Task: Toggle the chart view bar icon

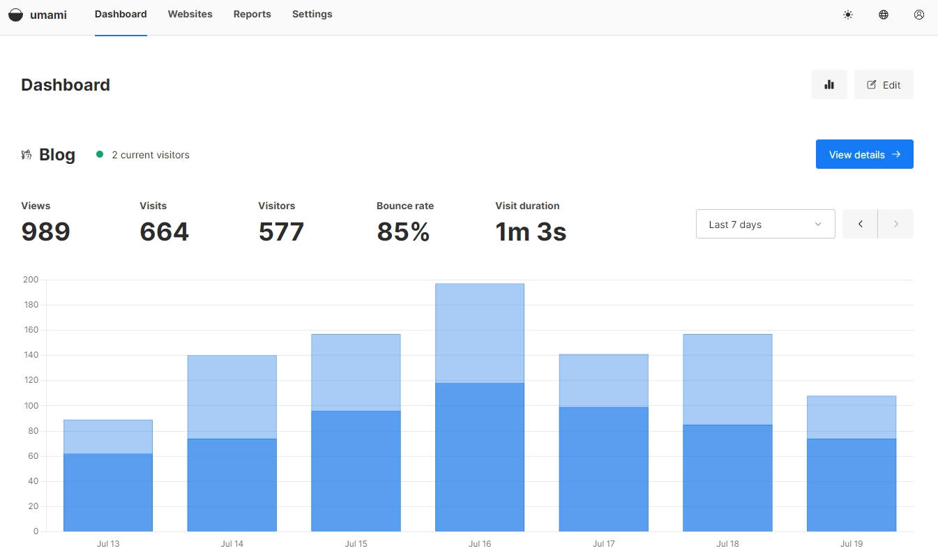Action: click(829, 84)
